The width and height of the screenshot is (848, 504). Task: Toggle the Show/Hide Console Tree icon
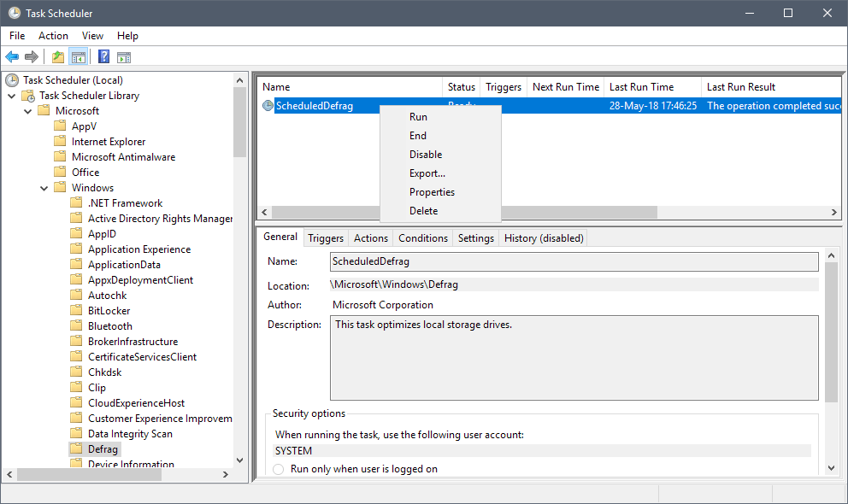click(79, 56)
